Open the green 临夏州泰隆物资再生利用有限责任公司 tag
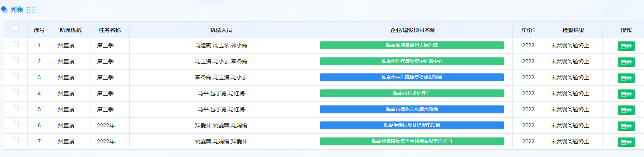644x157 pixels. (x=412, y=141)
